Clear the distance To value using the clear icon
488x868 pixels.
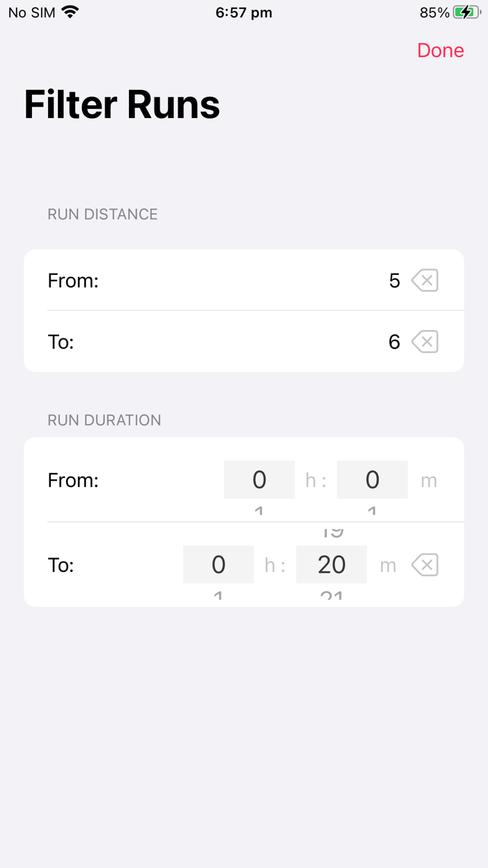(x=425, y=341)
